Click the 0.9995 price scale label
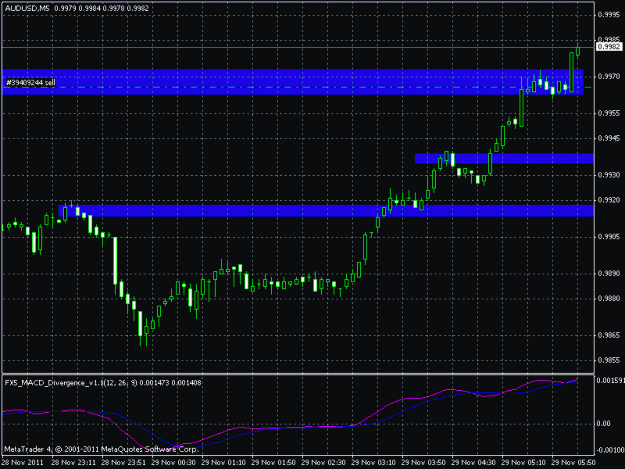 [x=609, y=15]
